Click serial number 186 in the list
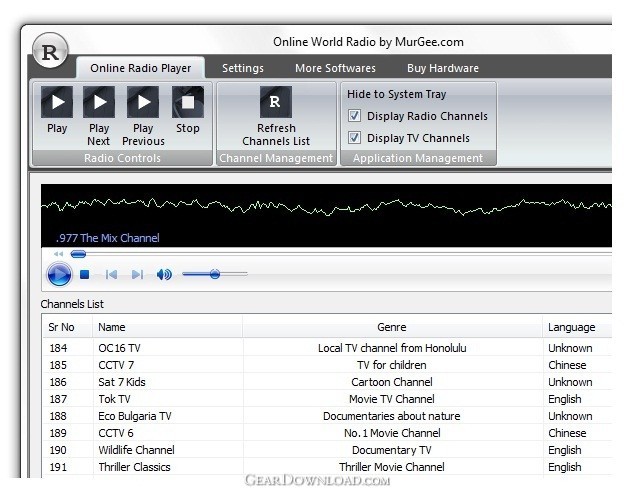 pyautogui.click(x=58, y=382)
